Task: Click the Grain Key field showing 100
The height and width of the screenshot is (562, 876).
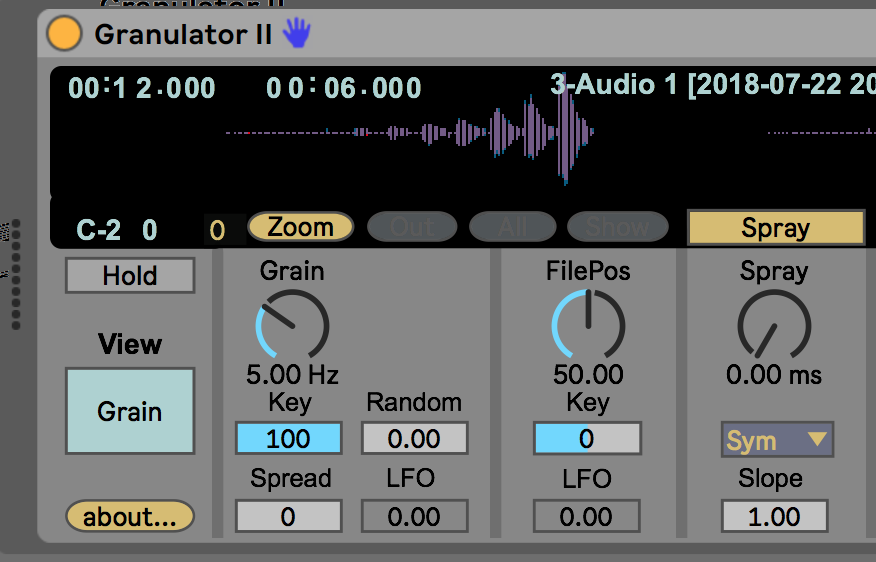Action: tap(288, 439)
